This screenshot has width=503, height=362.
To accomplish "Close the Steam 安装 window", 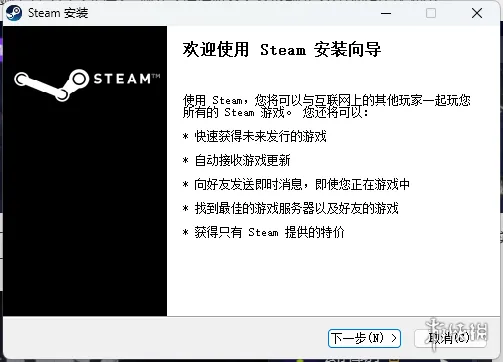I will pos(477,13).
